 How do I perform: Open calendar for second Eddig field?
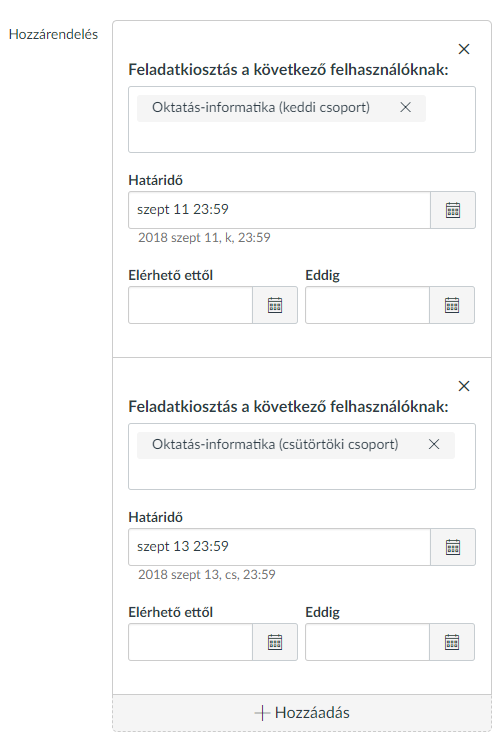pos(452,642)
